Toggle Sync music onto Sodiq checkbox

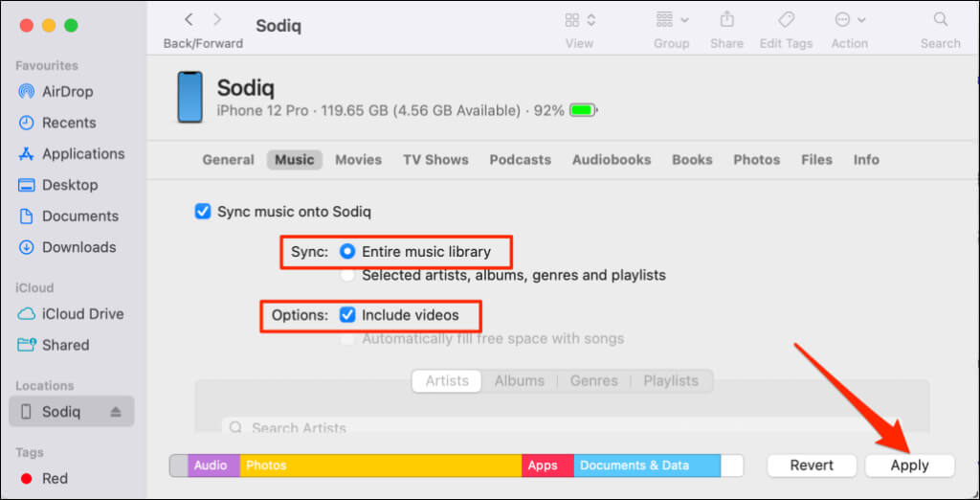(x=203, y=212)
